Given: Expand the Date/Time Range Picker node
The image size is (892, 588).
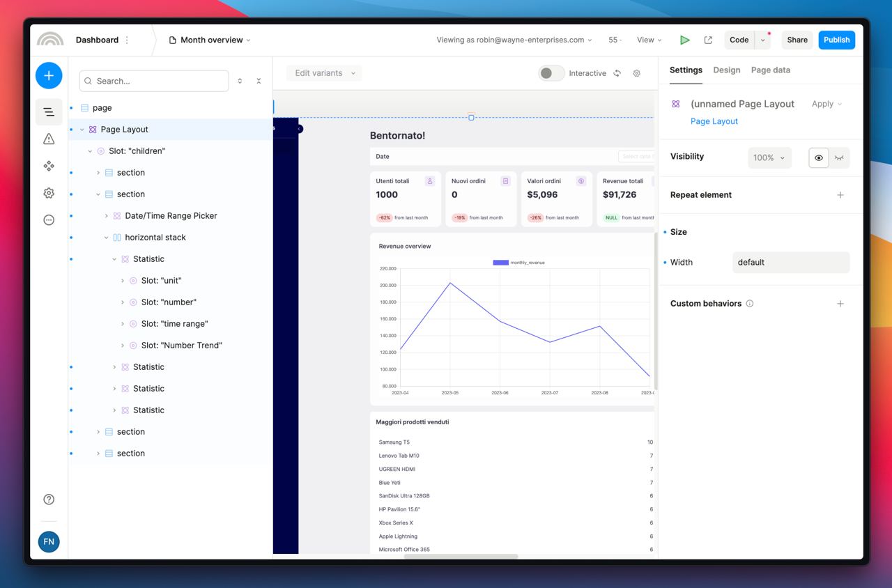Looking at the screenshot, I should tap(106, 216).
